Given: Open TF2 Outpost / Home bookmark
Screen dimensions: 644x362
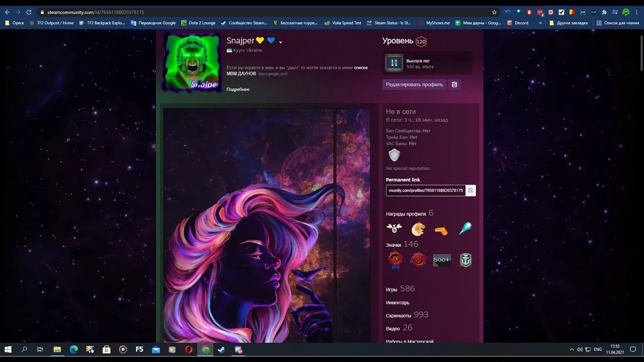Looking at the screenshot, I should click(x=51, y=23).
